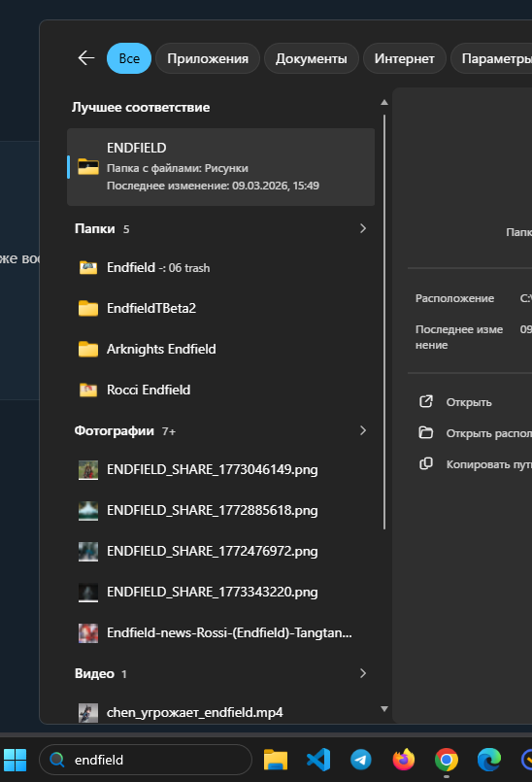The image size is (532, 782).
Task: Click the results scrollbar down arrow
Action: point(383,709)
